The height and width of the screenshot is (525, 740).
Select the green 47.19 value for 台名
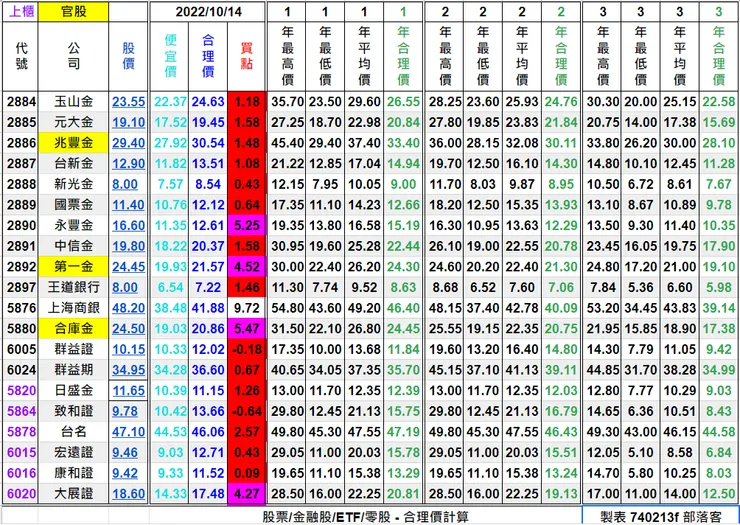(403, 432)
